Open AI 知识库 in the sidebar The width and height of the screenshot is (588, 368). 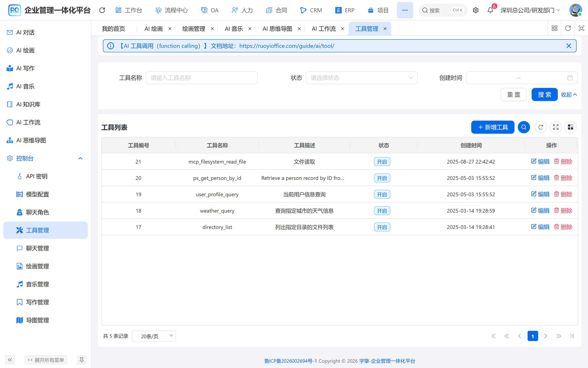[46, 104]
